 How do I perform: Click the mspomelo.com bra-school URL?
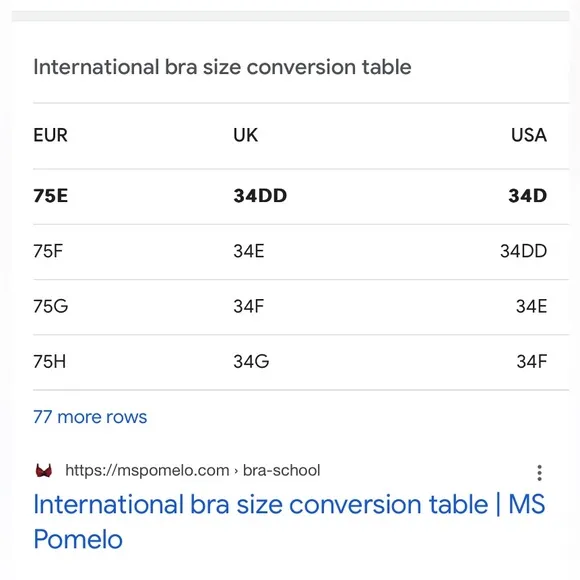(193, 471)
